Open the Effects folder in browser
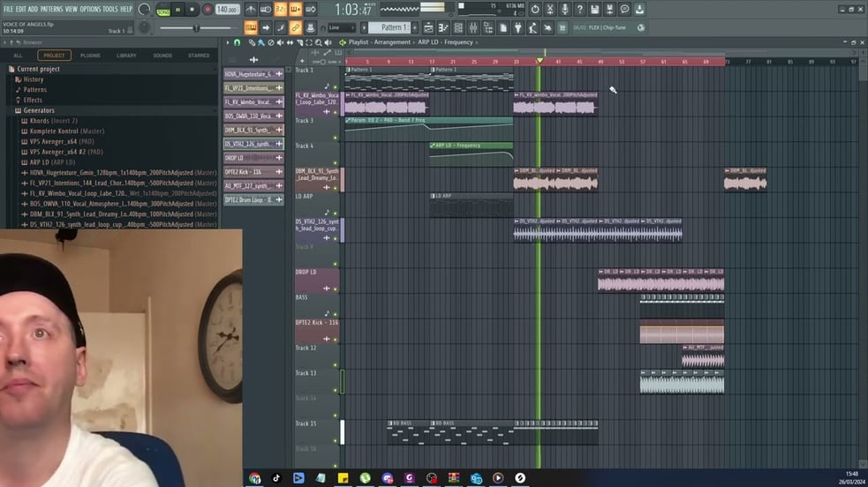Viewport: 868px width, 487px height. pyautogui.click(x=33, y=100)
